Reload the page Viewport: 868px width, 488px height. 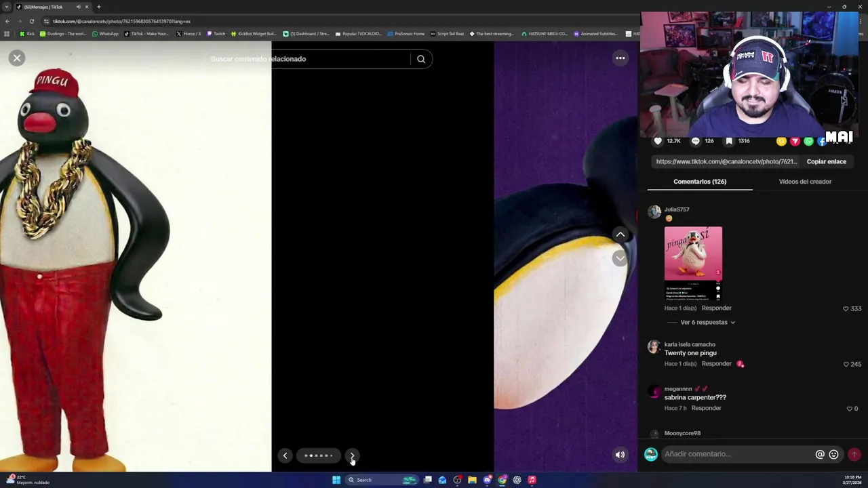click(x=31, y=21)
